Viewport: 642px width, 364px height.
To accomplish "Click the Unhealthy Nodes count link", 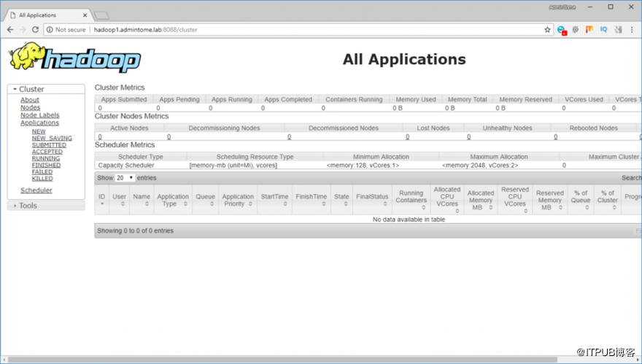I will coord(469,136).
